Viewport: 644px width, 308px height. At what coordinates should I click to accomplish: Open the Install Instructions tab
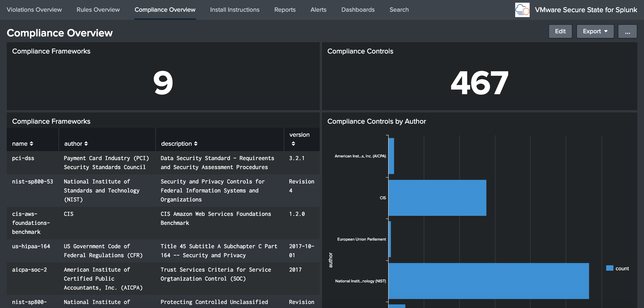[235, 10]
